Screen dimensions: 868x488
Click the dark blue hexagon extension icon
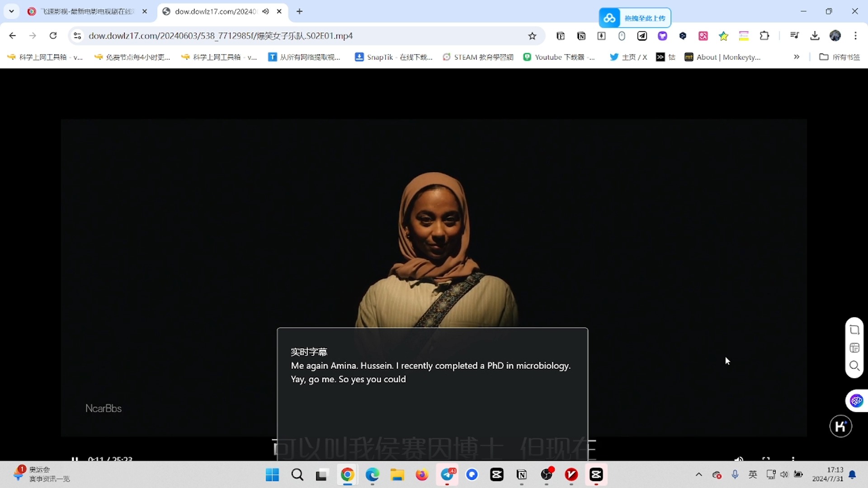683,36
